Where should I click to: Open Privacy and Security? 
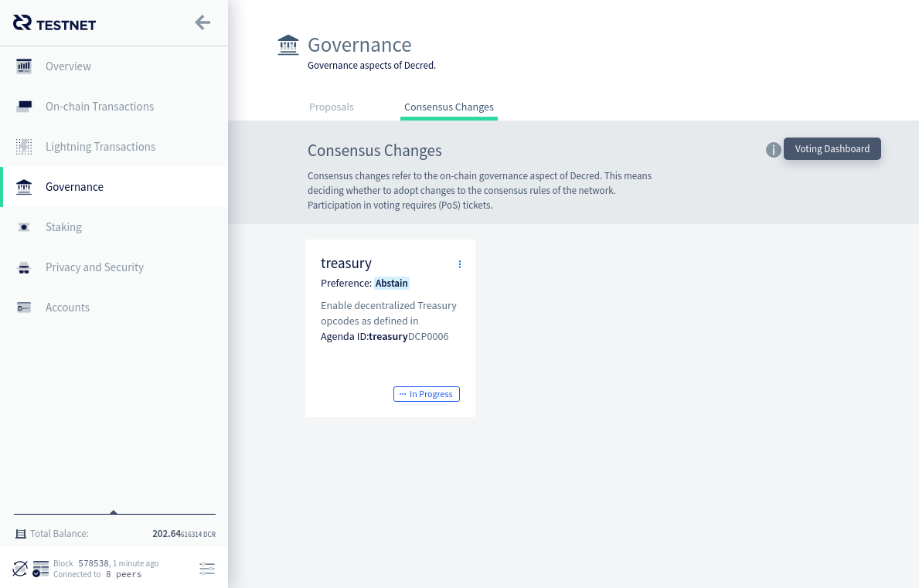[114, 267]
